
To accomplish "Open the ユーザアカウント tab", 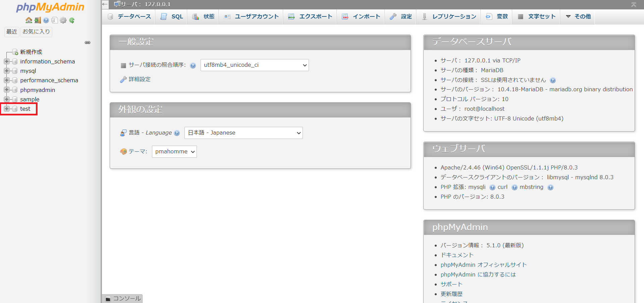I will click(251, 16).
